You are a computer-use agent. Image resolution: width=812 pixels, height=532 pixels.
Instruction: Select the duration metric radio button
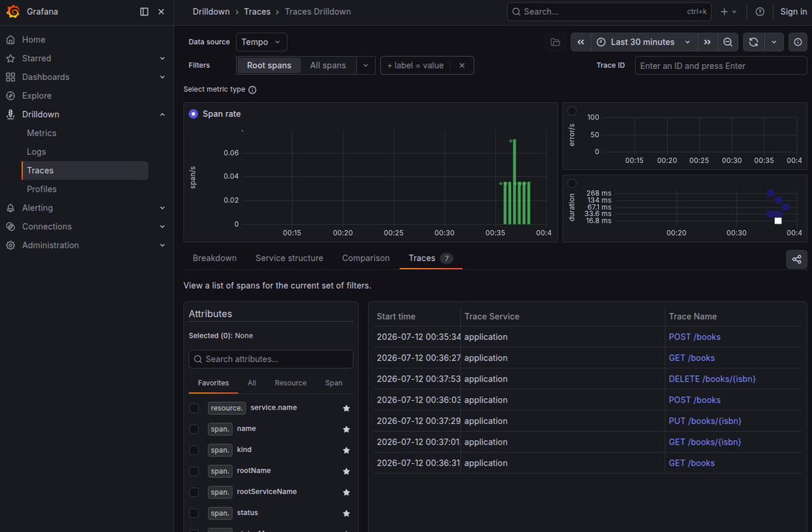coord(572,183)
